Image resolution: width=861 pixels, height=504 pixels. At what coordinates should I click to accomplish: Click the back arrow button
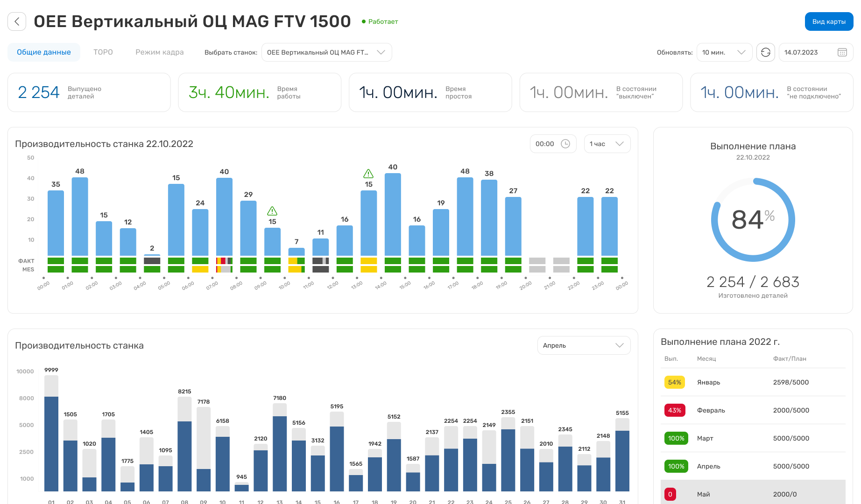[17, 21]
